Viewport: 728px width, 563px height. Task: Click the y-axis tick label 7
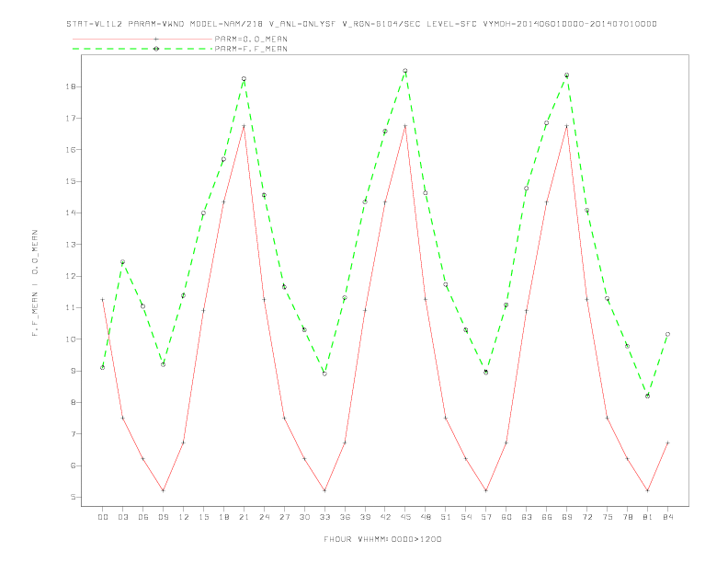coord(74,434)
